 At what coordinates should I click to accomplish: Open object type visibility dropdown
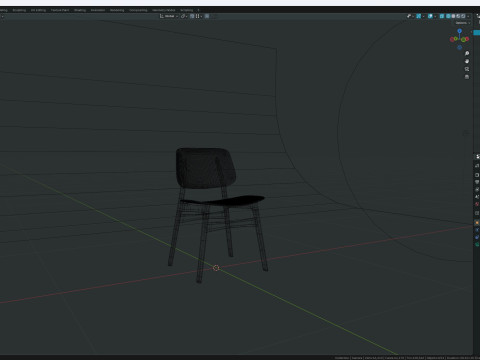[410, 16]
